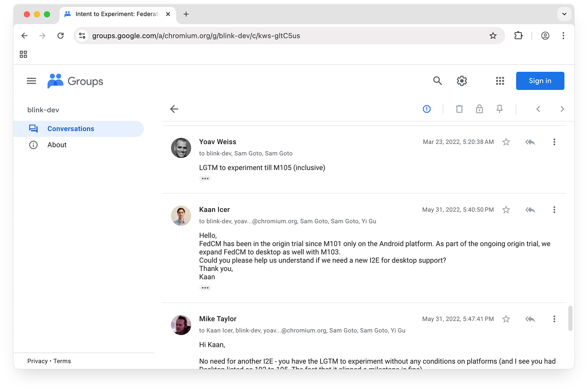
Task: Click the delete conversation trash icon
Action: (459, 109)
